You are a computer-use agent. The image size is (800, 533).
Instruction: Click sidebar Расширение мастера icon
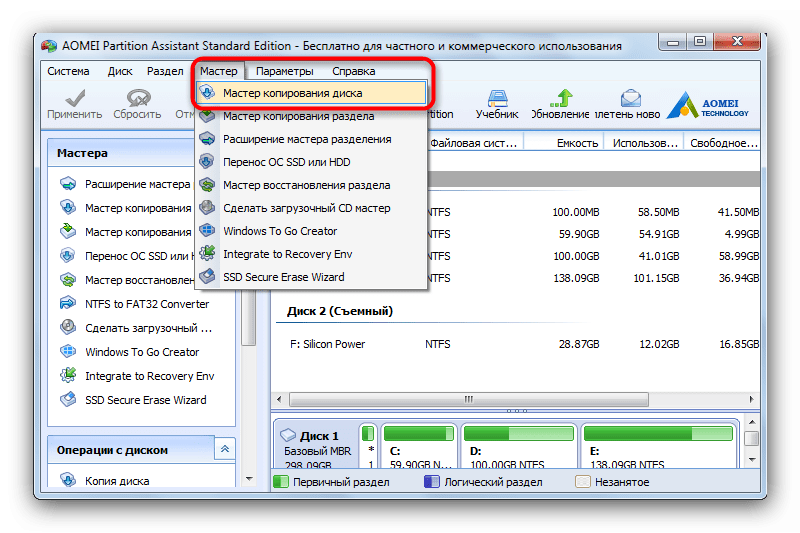pyautogui.click(x=68, y=184)
